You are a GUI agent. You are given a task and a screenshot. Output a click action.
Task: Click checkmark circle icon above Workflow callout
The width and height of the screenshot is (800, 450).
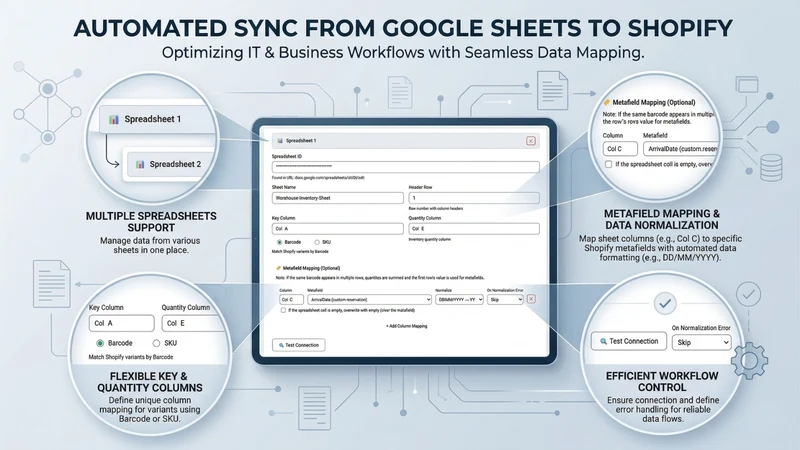[665, 304]
